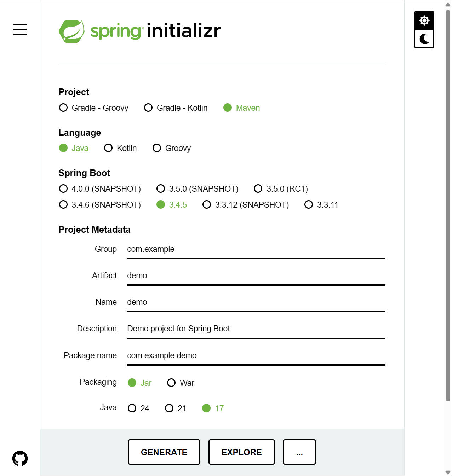This screenshot has height=476, width=452.
Task: Open the more options ellipsis button
Action: pos(299,452)
